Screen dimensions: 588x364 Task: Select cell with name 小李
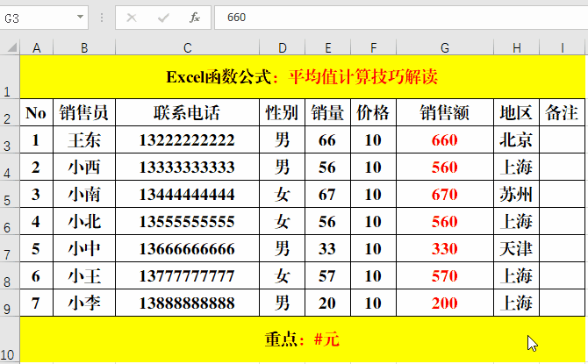[x=84, y=303]
